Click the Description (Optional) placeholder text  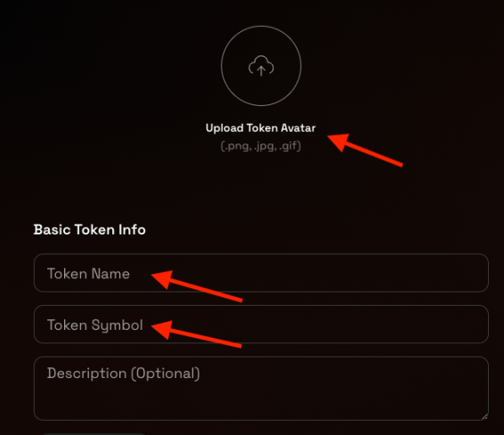tap(124, 373)
